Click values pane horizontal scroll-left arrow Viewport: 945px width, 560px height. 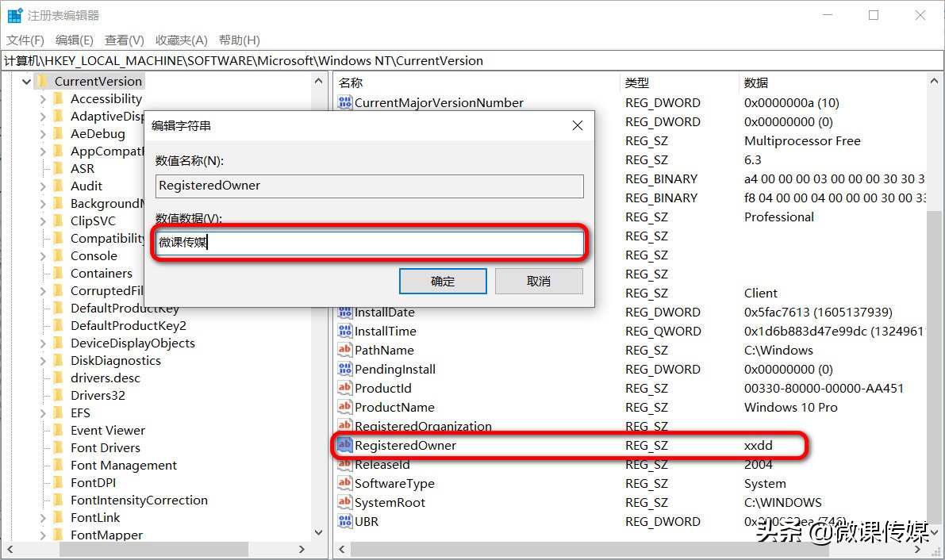pyautogui.click(x=342, y=549)
